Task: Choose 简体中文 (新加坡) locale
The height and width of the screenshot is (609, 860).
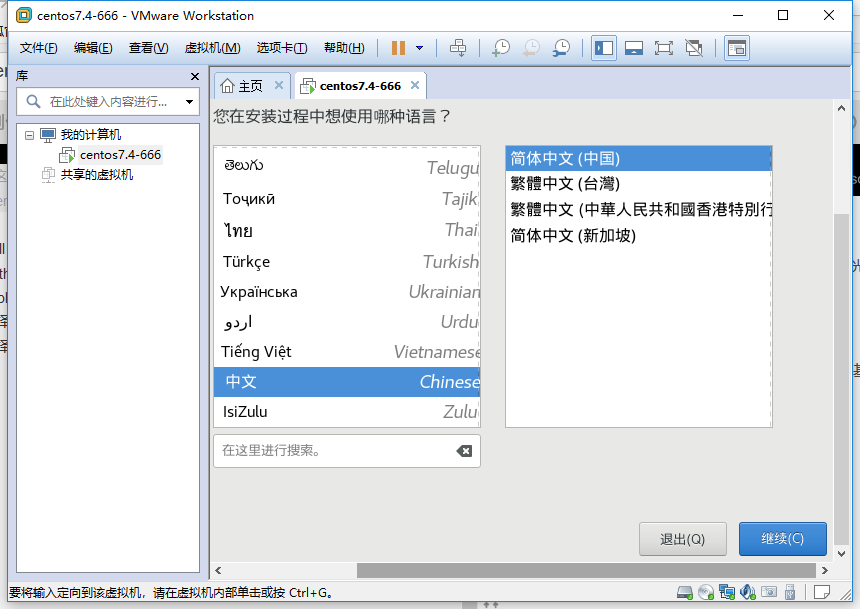Action: (x=638, y=235)
